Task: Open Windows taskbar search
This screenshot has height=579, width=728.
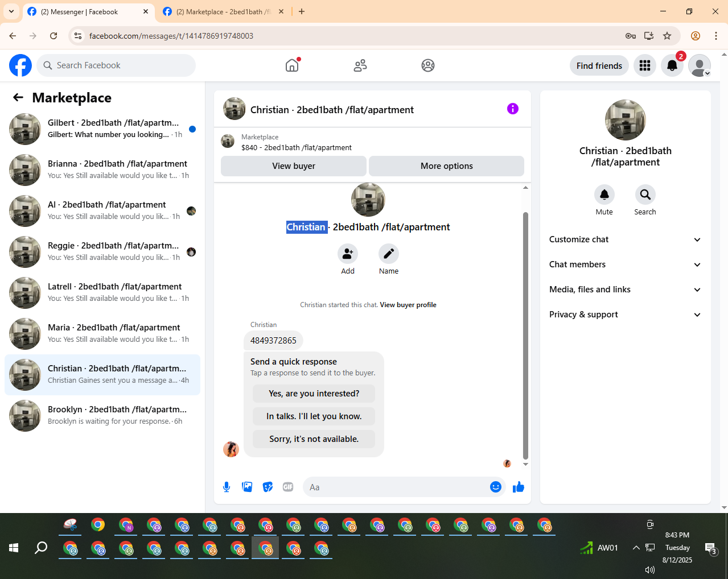Action: [x=41, y=548]
